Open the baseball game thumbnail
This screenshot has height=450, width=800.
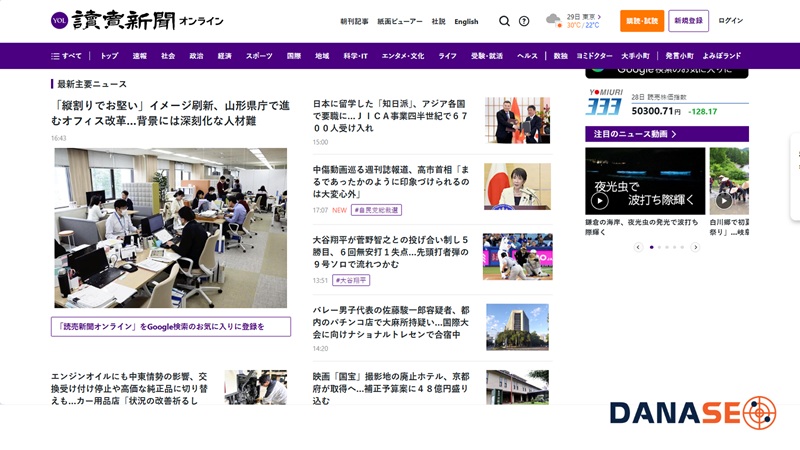(517, 257)
